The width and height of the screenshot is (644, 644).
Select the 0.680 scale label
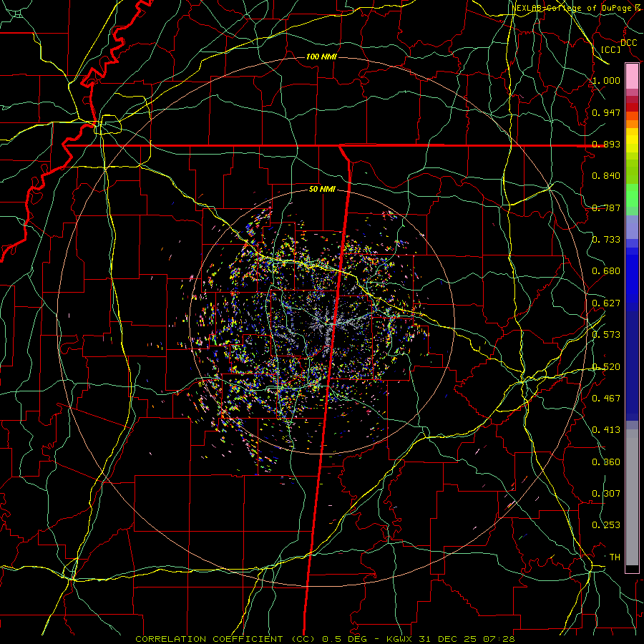(606, 271)
